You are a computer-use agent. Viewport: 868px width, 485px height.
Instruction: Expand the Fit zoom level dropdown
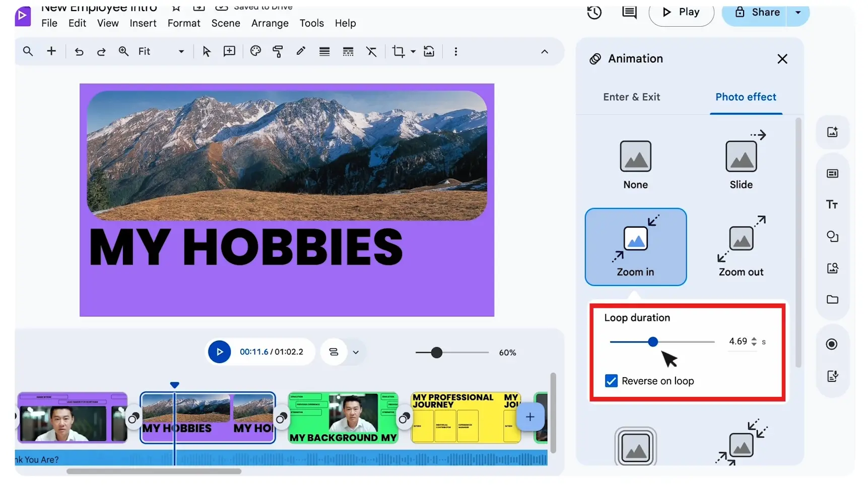(181, 51)
